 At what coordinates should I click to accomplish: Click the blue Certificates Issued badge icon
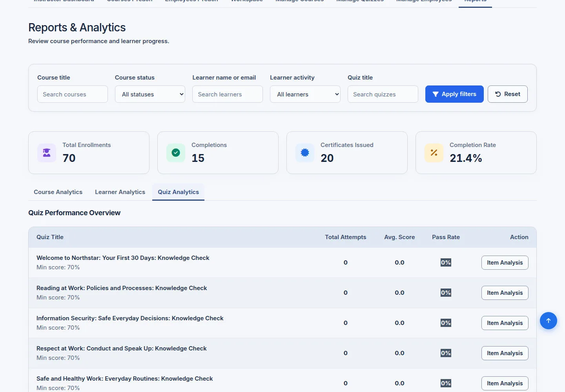[x=305, y=153]
